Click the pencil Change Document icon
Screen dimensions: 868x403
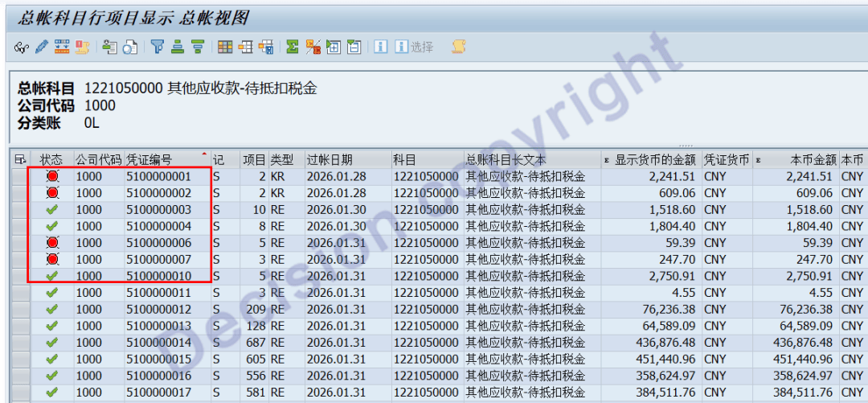(x=42, y=47)
